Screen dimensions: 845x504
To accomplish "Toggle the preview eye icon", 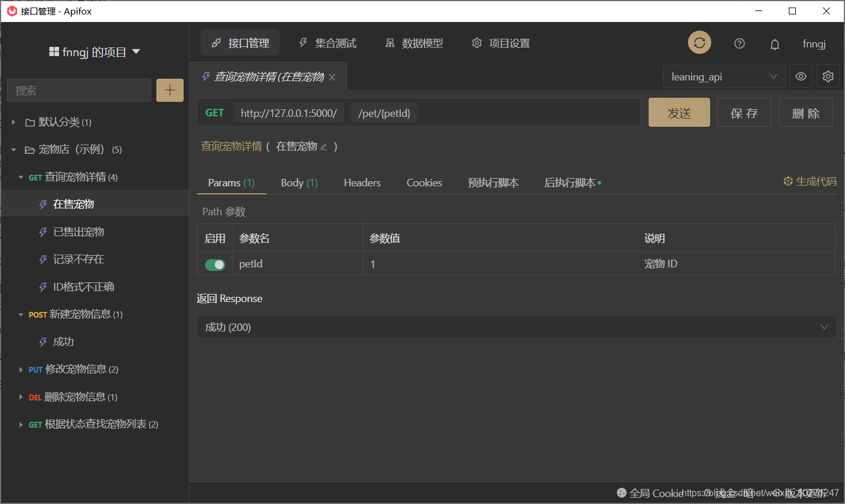I will 801,76.
